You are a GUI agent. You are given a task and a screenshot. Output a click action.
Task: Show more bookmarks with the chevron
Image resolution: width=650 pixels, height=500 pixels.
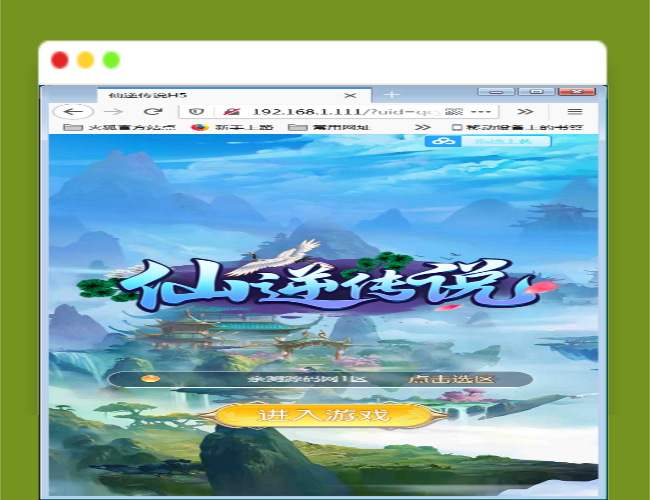click(422, 127)
